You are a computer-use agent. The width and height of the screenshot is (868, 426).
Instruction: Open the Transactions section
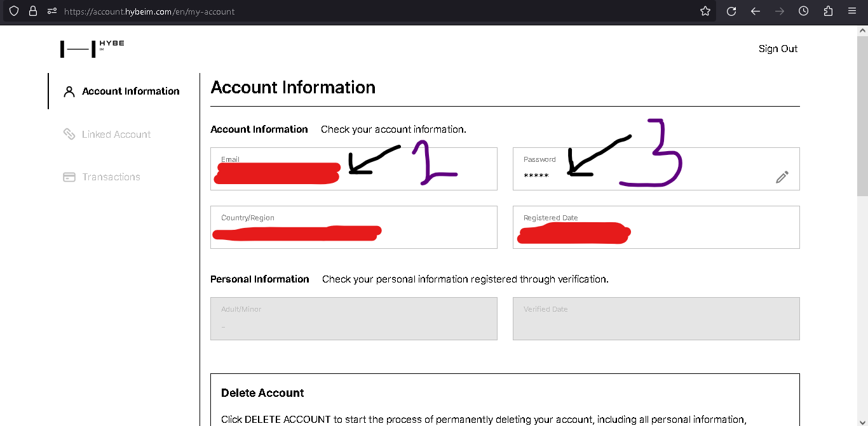pos(111,177)
